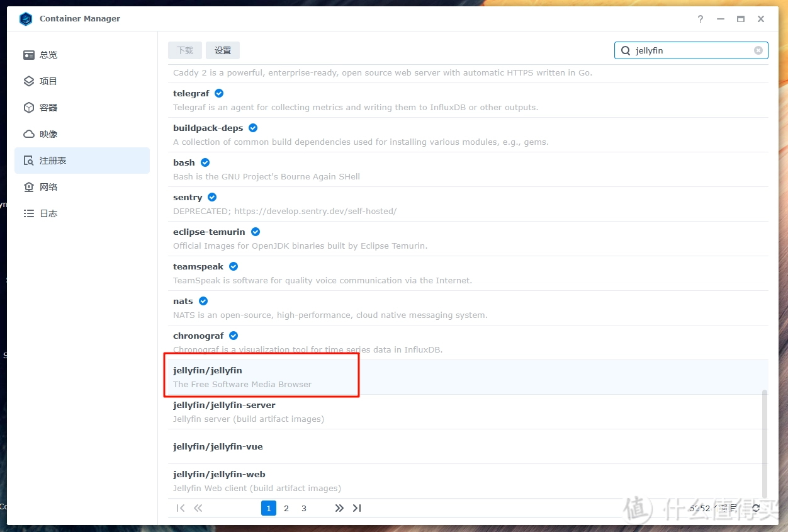Select the sentry image row
This screenshot has height=532, width=788.
[468, 204]
